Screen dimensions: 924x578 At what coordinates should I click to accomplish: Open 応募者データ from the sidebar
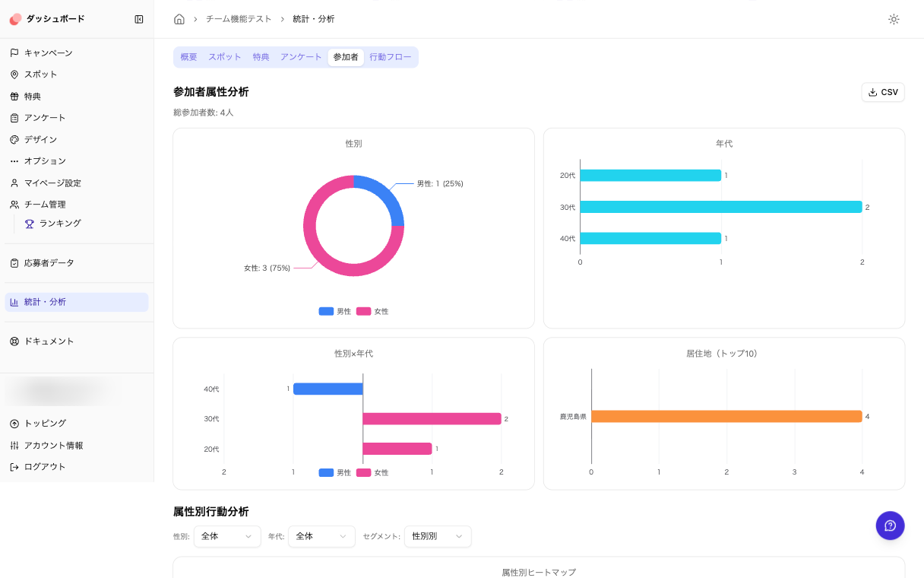coord(49,262)
